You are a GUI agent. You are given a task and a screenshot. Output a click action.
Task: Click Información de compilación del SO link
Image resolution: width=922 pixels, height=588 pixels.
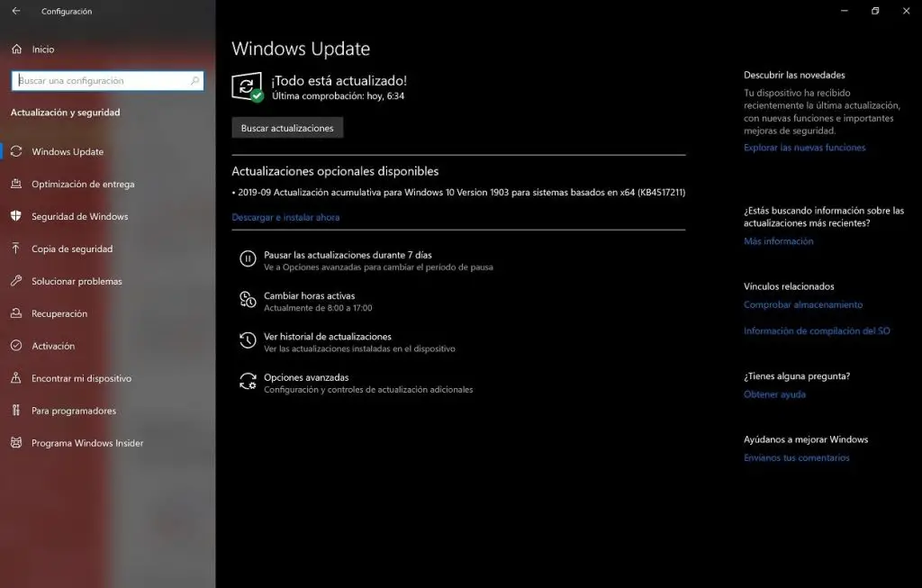point(817,330)
